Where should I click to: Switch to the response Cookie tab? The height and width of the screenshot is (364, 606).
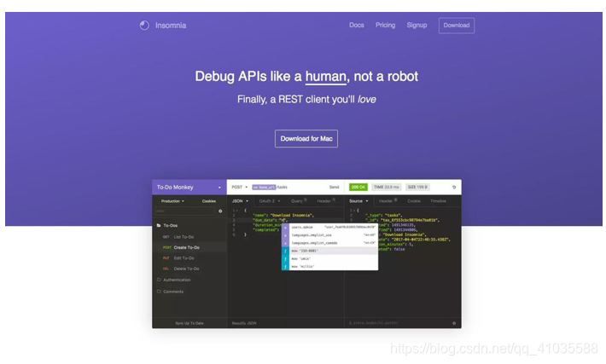point(414,201)
